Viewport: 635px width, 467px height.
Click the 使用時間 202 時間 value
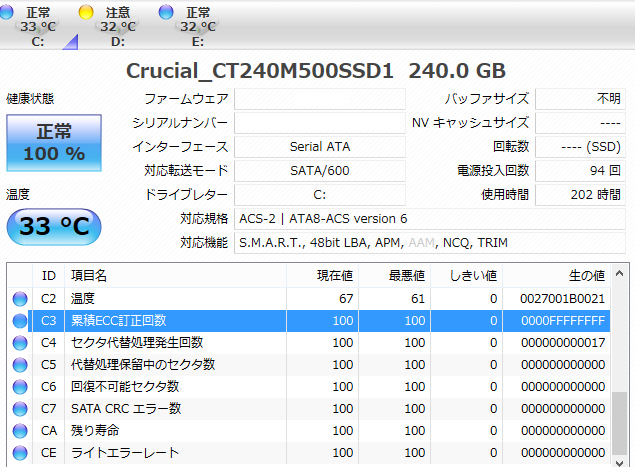[580, 195]
